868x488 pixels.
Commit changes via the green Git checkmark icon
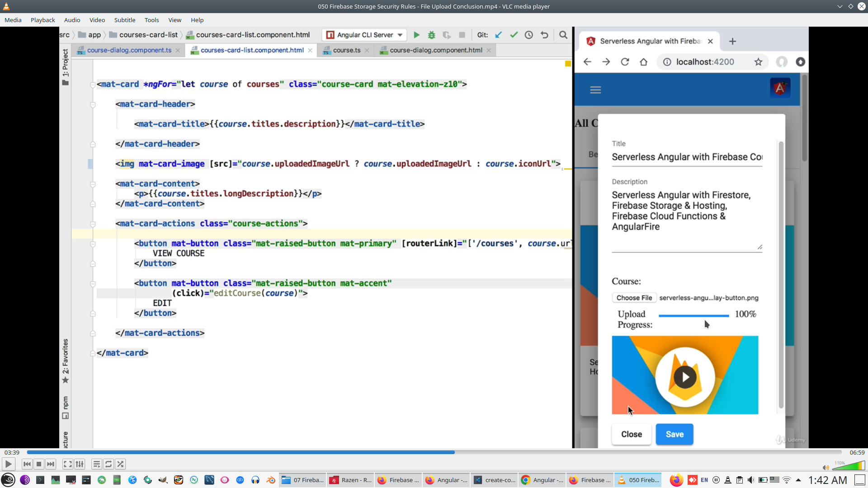click(514, 35)
